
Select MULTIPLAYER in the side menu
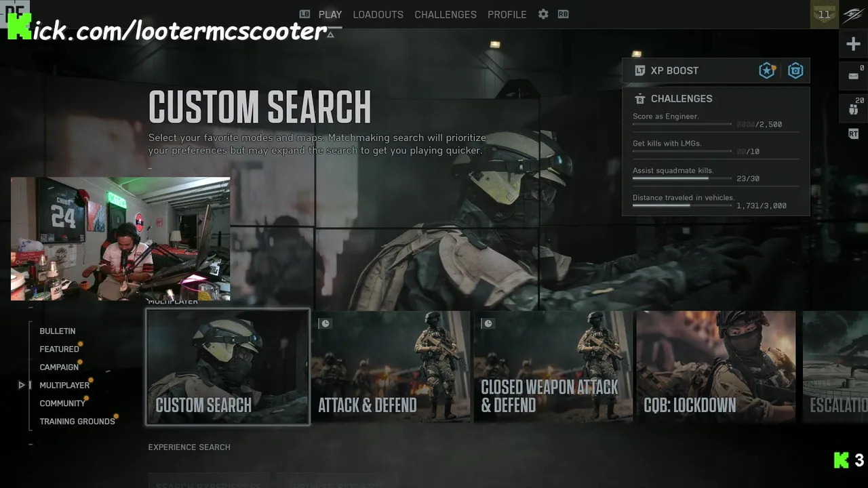click(64, 385)
